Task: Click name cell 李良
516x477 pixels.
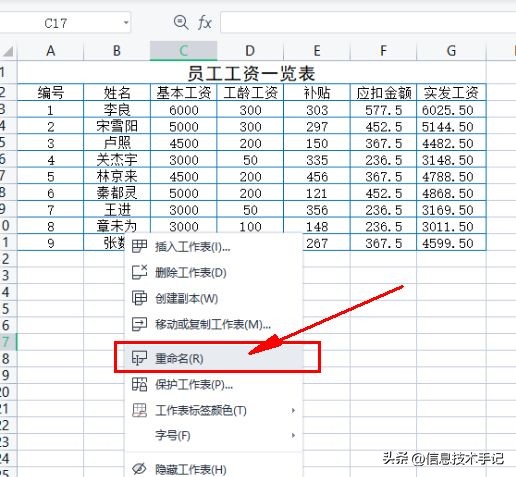Action: click(117, 109)
